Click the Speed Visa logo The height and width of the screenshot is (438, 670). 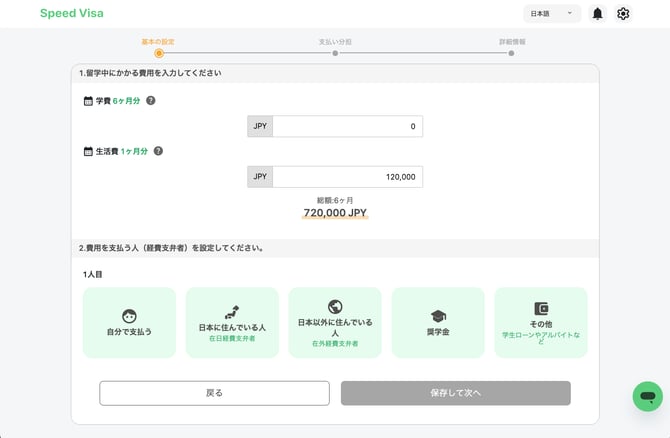tap(72, 13)
